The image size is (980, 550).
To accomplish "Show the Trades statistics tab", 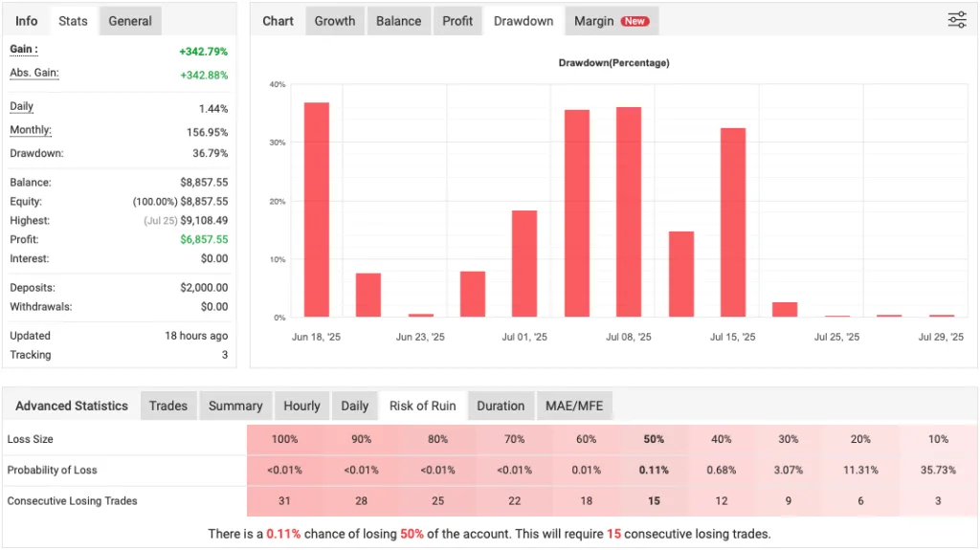I will click(168, 406).
